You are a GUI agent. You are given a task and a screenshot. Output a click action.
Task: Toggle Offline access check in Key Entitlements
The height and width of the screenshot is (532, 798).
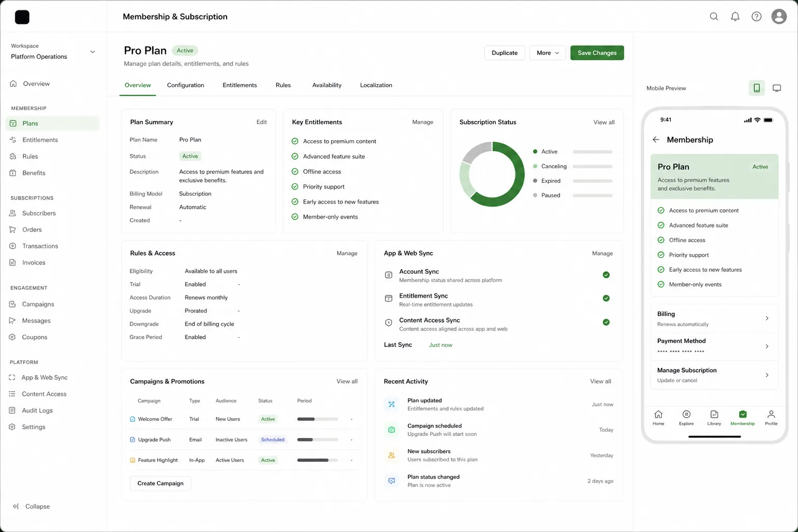coord(295,171)
